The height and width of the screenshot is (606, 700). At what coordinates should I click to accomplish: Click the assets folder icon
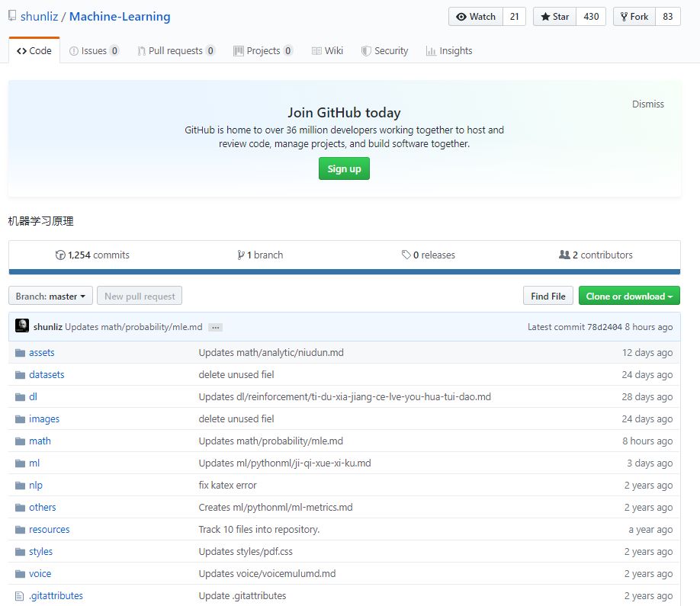20,353
